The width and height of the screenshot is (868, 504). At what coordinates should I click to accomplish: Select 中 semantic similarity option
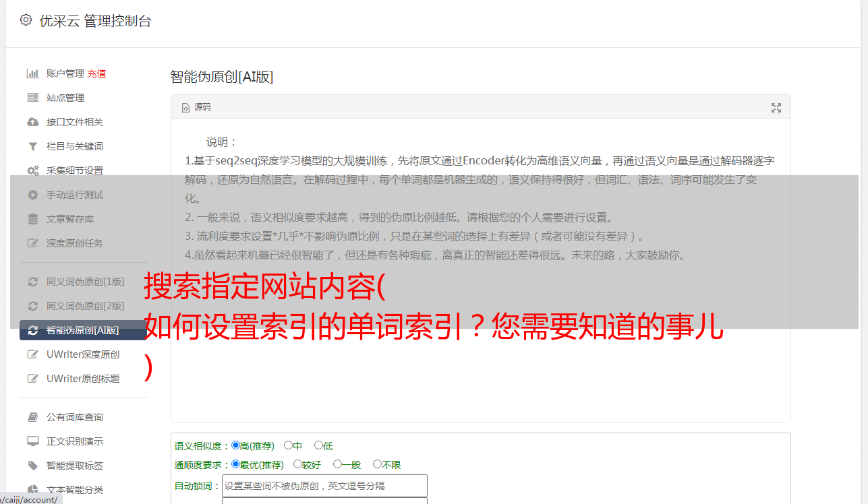[x=288, y=445]
